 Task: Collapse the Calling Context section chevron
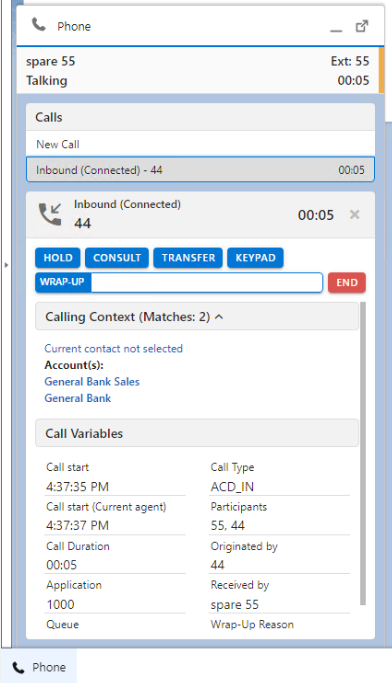219,317
